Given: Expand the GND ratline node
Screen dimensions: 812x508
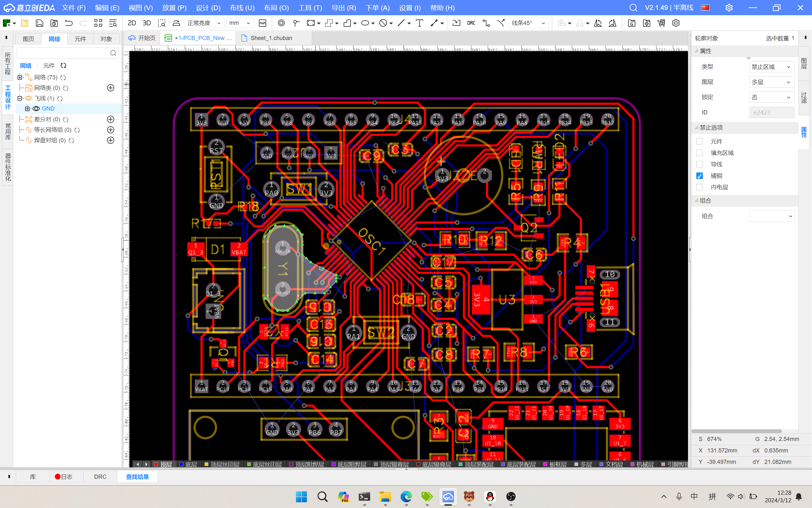Looking at the screenshot, I should pyautogui.click(x=28, y=109).
